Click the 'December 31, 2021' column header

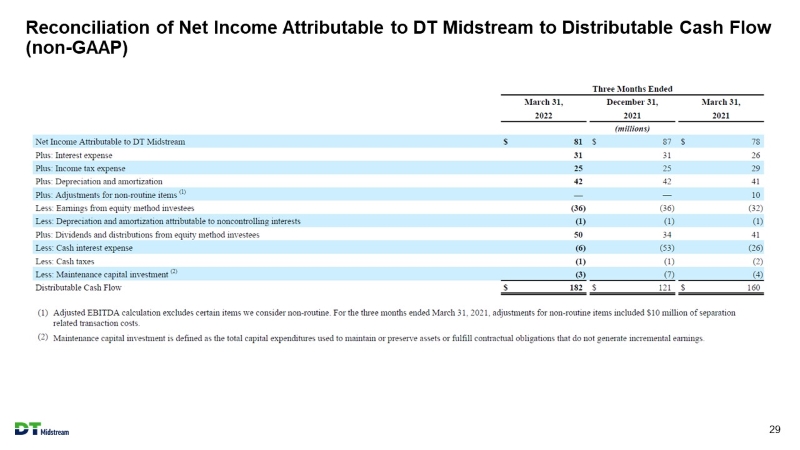[x=632, y=109]
